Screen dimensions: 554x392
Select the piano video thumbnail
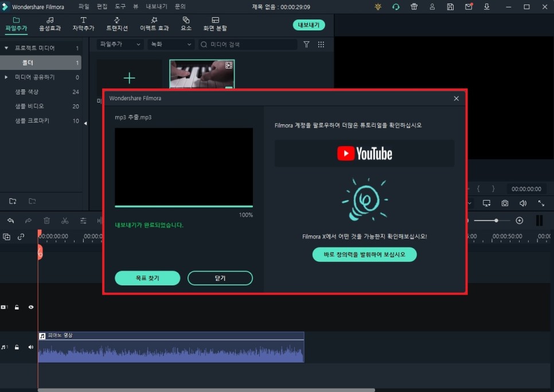(202, 74)
